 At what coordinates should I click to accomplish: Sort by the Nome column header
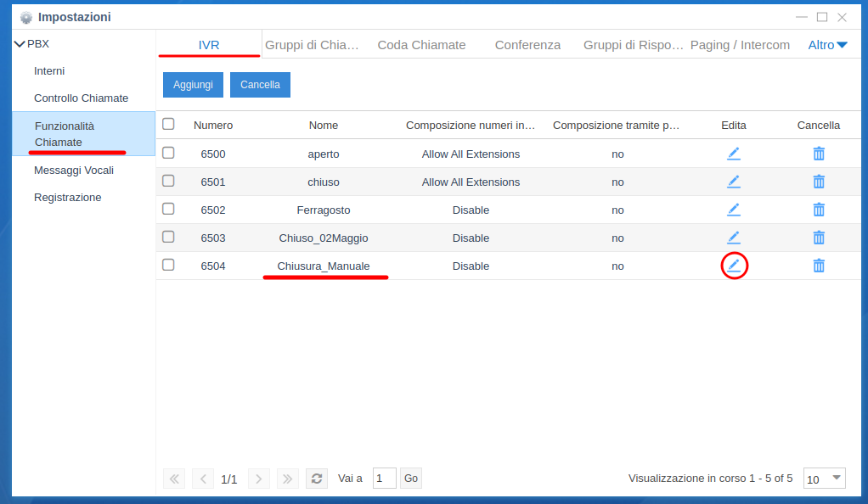point(324,126)
